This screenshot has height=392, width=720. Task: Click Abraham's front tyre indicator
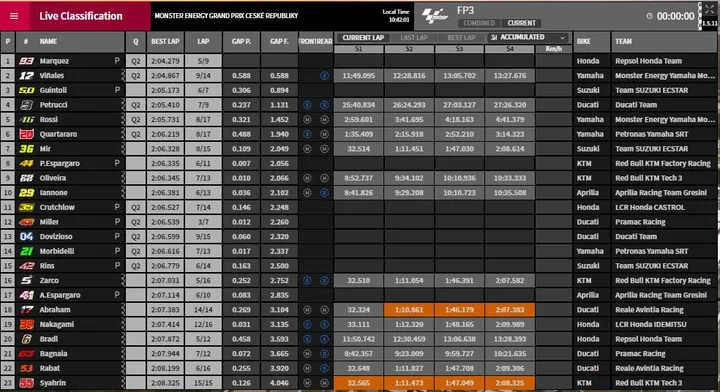click(x=307, y=310)
